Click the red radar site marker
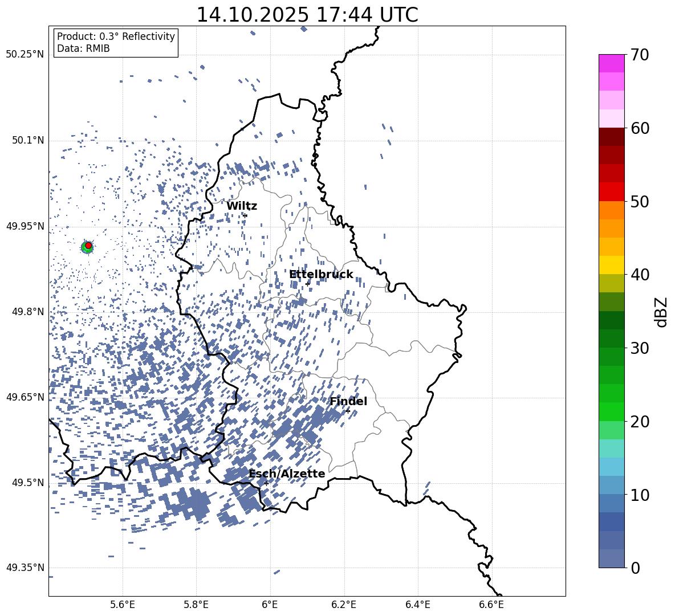Viewport: 675px width, 616px height. click(x=88, y=246)
